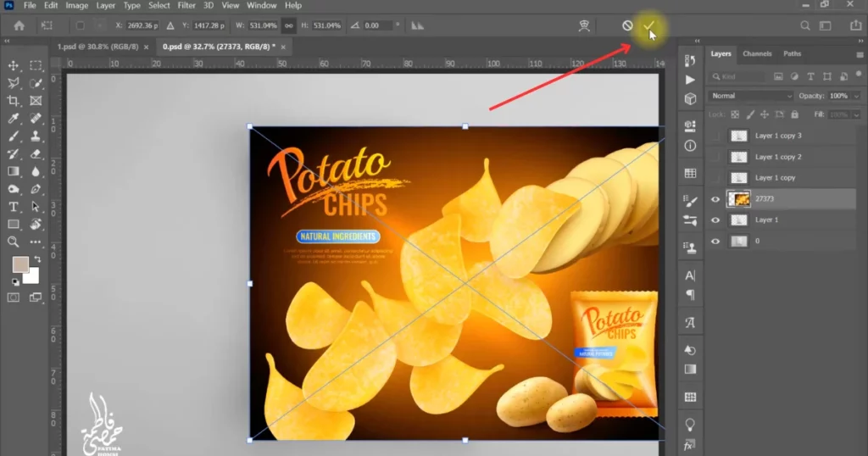
Task: Select the Move tool
Action: pyautogui.click(x=14, y=65)
